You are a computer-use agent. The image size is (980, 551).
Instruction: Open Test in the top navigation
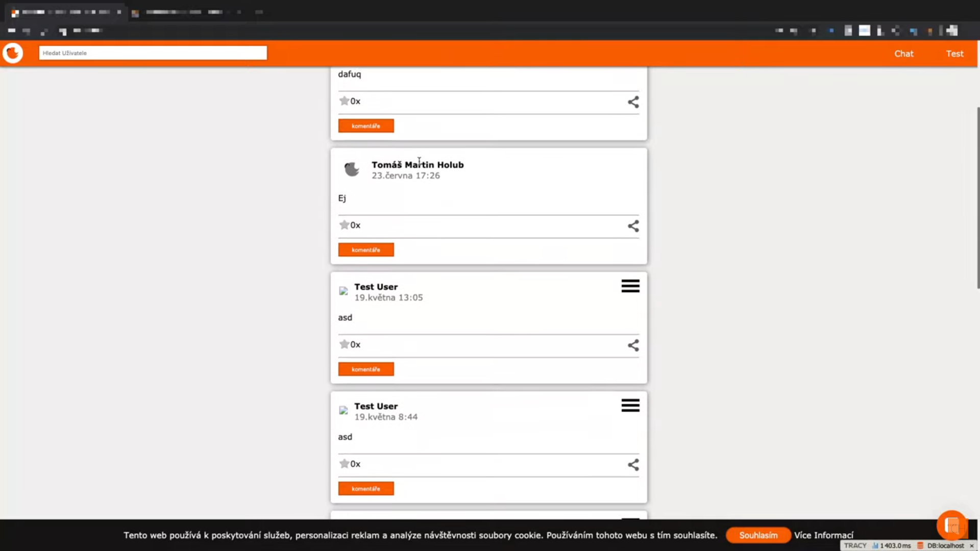(x=954, y=54)
